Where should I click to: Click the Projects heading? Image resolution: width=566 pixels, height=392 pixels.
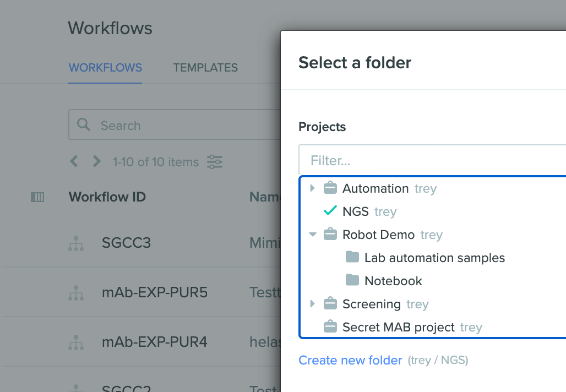pyautogui.click(x=322, y=127)
